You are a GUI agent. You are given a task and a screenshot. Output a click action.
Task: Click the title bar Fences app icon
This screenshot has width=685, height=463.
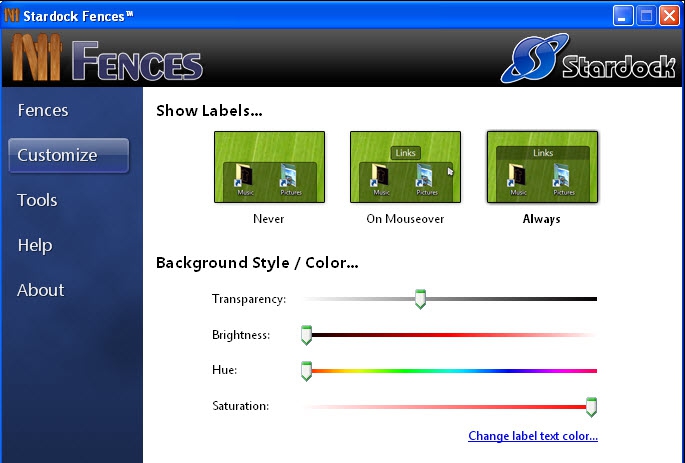point(12,14)
